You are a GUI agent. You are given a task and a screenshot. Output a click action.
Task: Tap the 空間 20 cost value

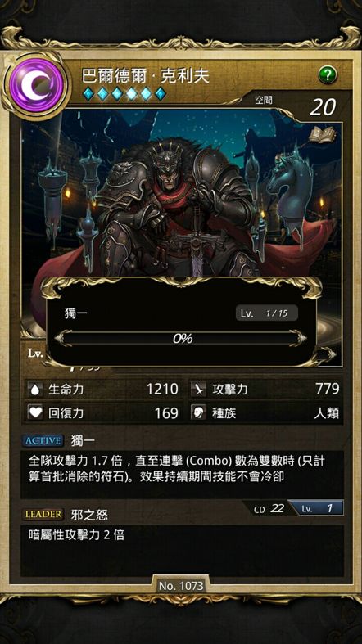323,107
